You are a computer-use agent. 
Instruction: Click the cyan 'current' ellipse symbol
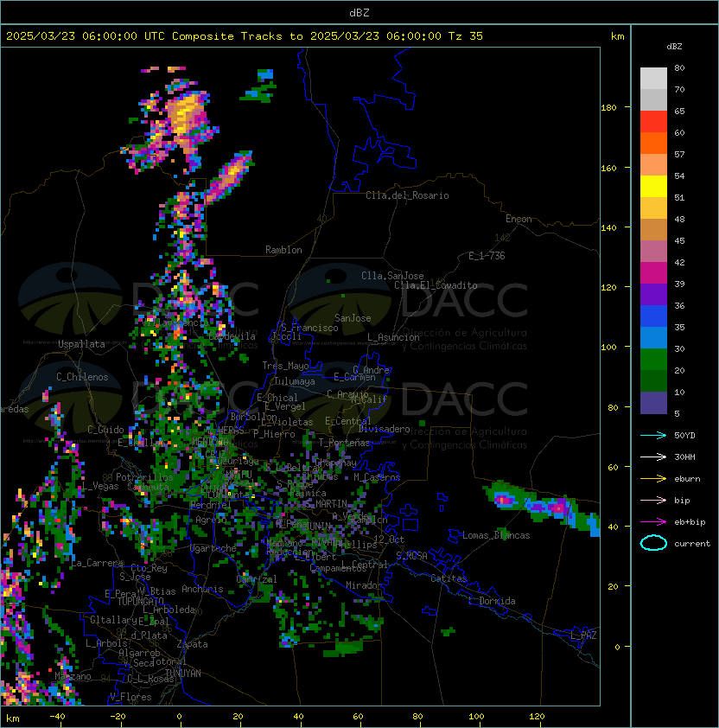[653, 543]
